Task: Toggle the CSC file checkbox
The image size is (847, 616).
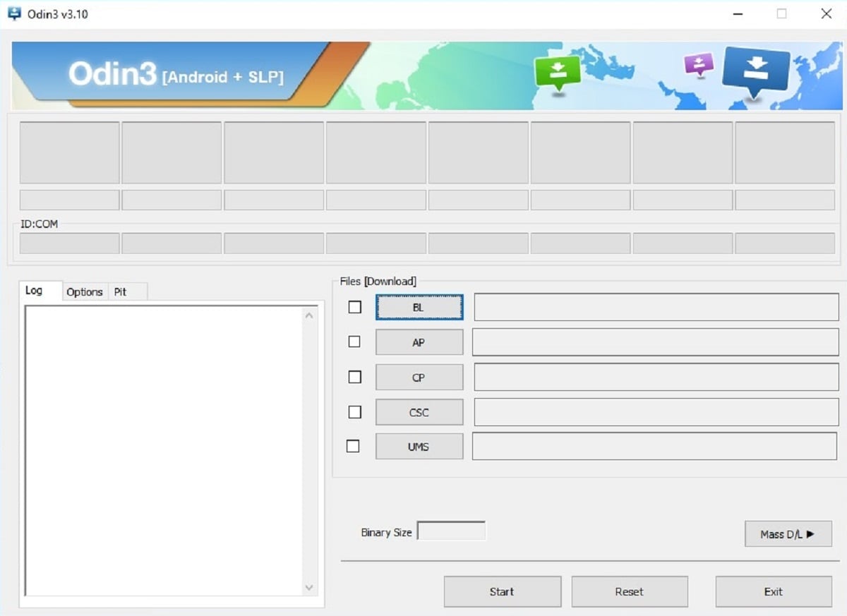Action: [x=355, y=411]
